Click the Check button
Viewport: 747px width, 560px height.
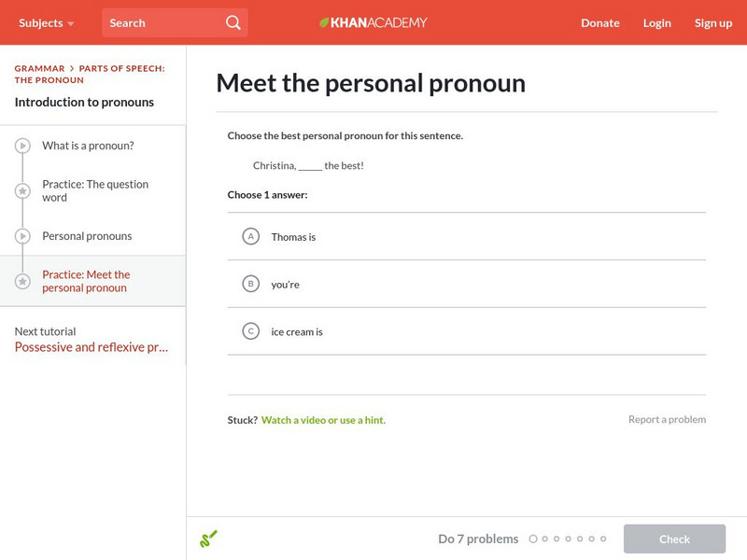[674, 539]
